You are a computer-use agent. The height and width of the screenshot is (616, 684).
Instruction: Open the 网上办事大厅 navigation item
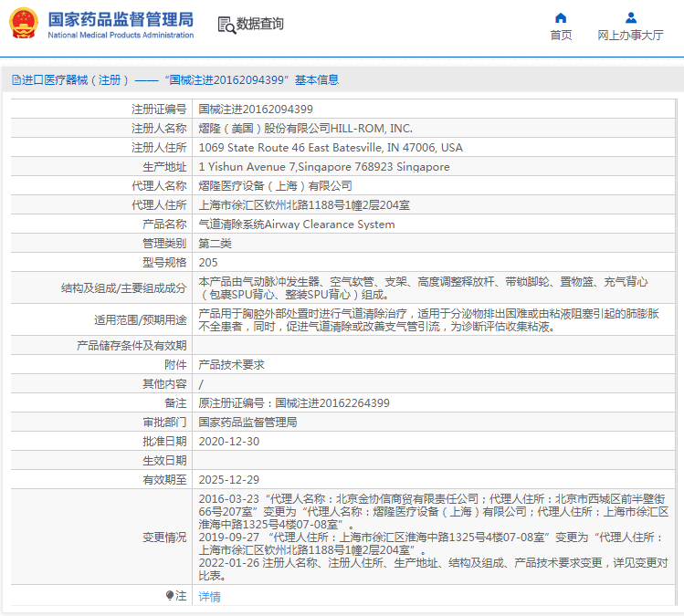tap(630, 36)
